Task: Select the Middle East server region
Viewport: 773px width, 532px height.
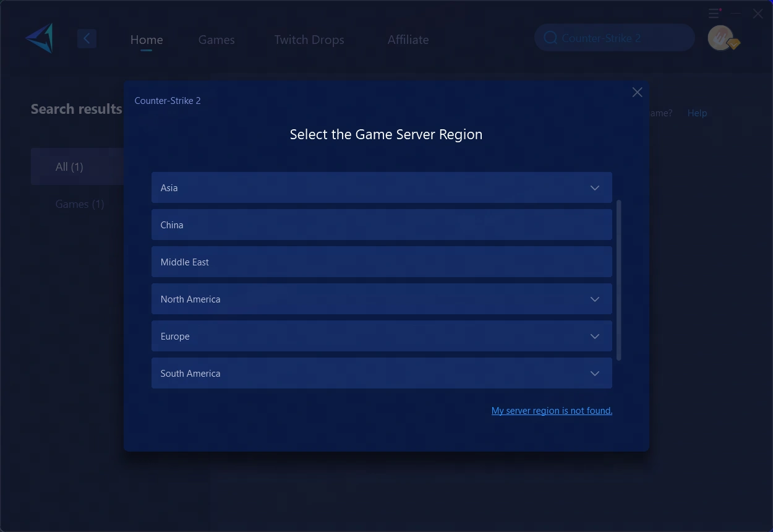Action: pyautogui.click(x=381, y=262)
